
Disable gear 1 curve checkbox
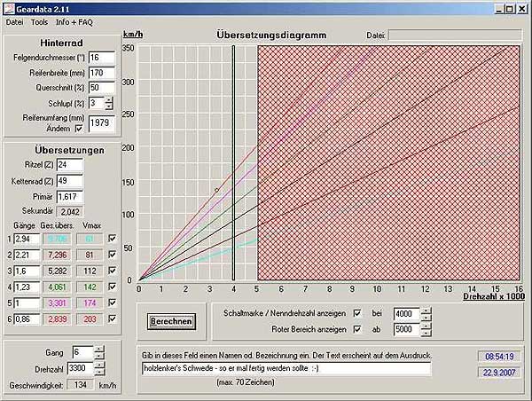(112, 239)
